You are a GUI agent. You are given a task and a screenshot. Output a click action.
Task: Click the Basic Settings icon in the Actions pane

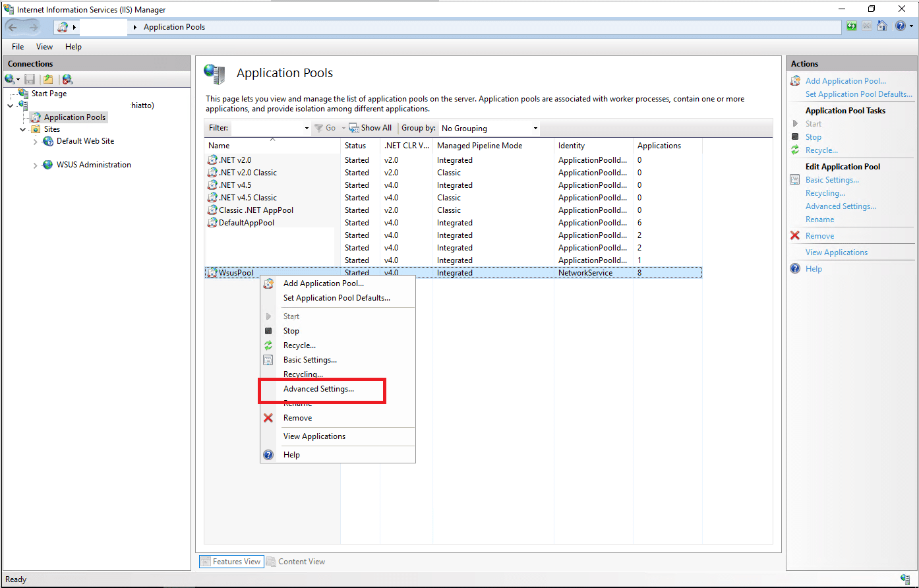coord(795,180)
